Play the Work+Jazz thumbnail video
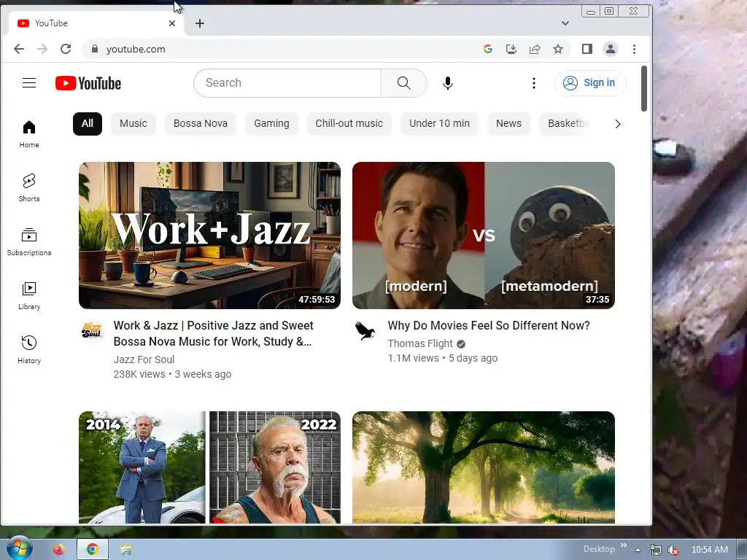Image resolution: width=747 pixels, height=560 pixels. click(209, 236)
